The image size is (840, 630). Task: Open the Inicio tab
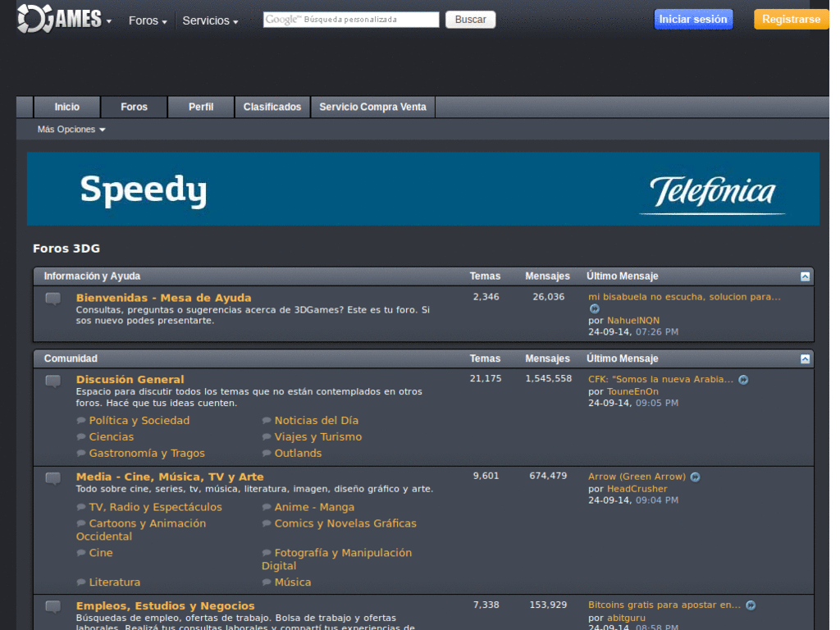pos(67,107)
